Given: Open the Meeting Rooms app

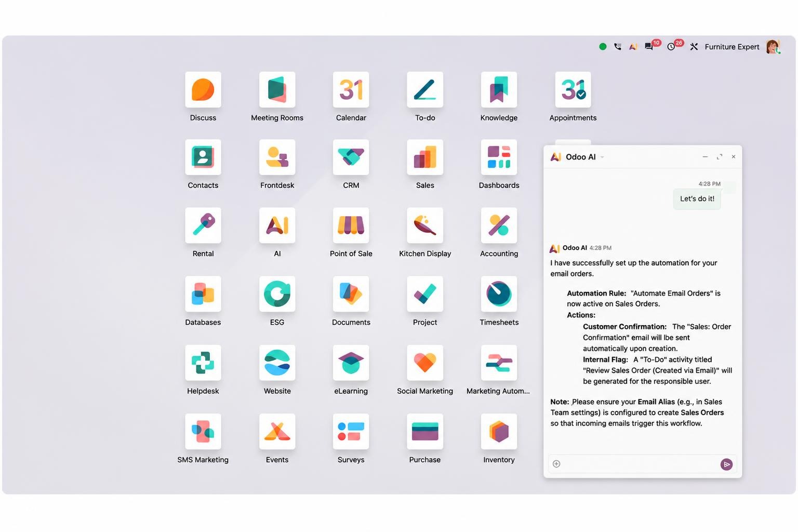Looking at the screenshot, I should tap(277, 90).
